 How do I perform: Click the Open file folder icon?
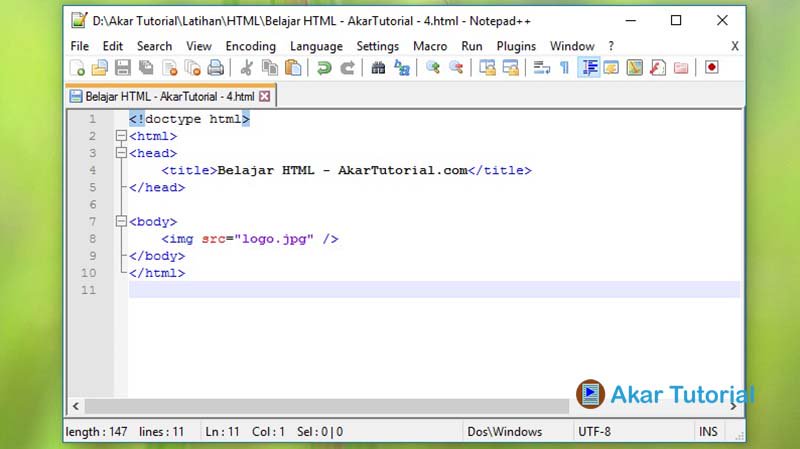click(x=100, y=68)
